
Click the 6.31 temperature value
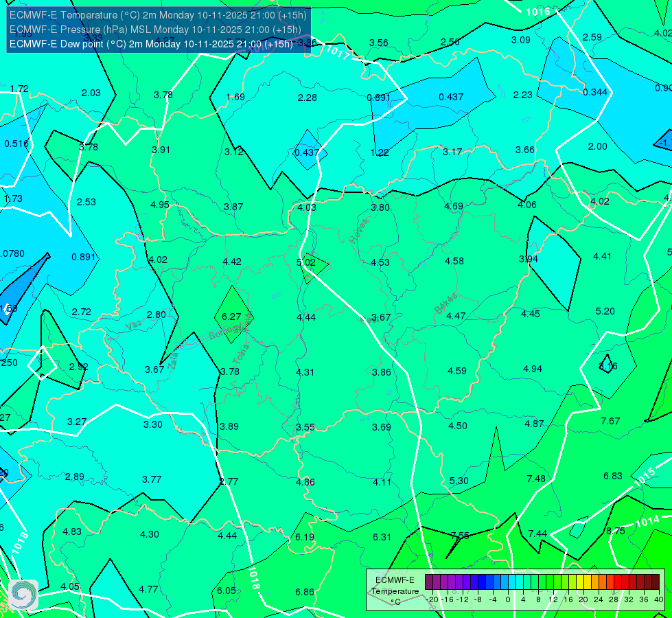point(382,537)
